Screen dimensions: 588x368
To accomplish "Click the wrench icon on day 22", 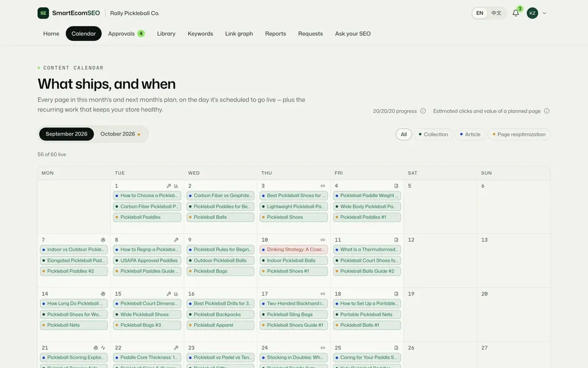I will pos(176,348).
